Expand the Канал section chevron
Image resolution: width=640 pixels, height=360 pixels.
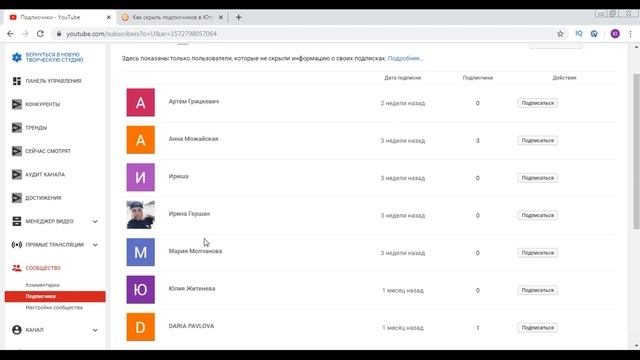click(95, 330)
